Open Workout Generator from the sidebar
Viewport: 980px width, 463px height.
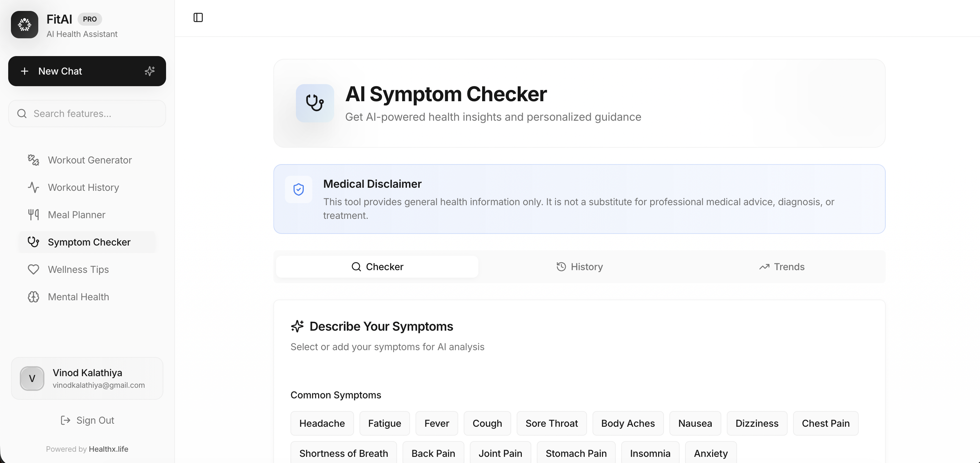tap(90, 160)
